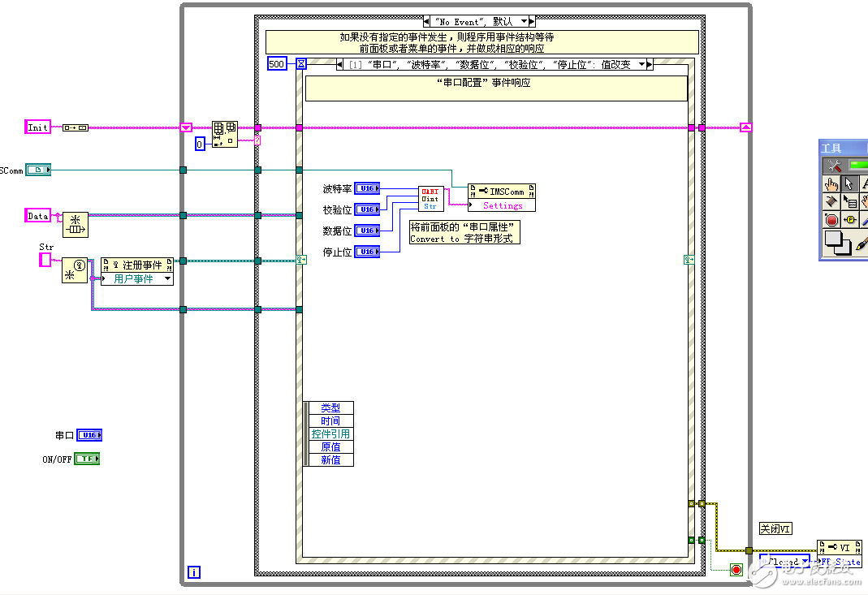Select 控件引用 event data node item
The image size is (868, 595).
click(x=330, y=434)
